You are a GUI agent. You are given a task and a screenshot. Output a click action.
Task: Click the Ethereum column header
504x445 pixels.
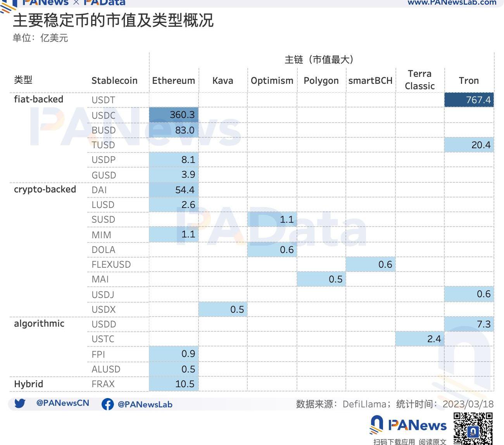[x=173, y=81]
